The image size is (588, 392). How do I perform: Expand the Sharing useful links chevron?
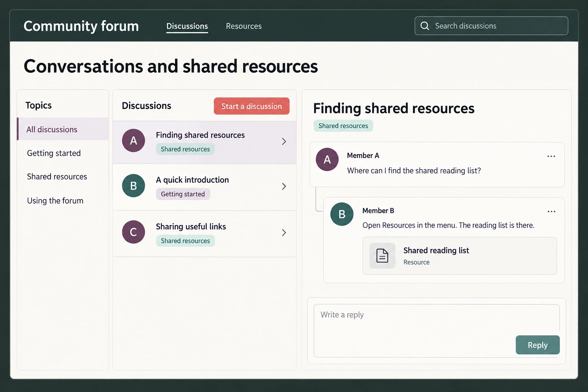click(x=284, y=233)
